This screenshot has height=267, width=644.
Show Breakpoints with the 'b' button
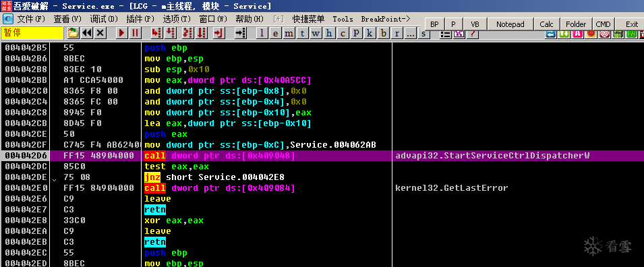383,33
